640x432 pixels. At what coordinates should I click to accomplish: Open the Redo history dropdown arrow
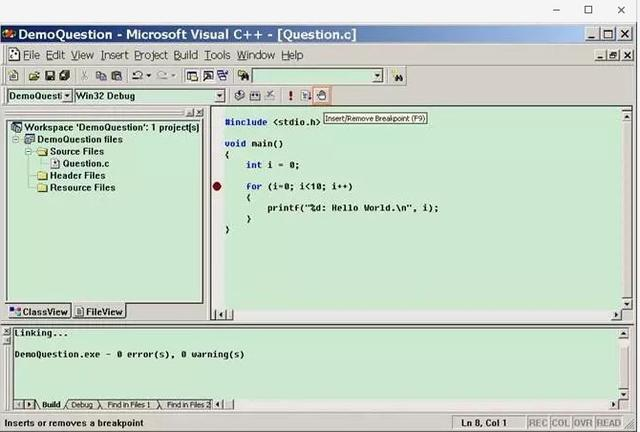[x=173, y=76]
